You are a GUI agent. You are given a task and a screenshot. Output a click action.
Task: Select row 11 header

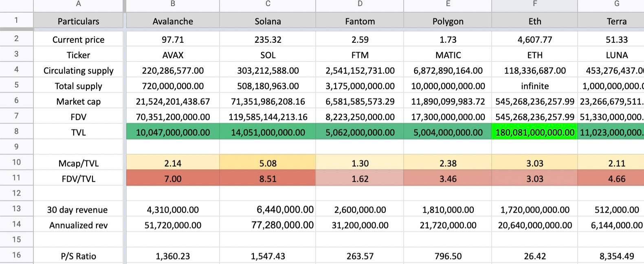point(16,178)
